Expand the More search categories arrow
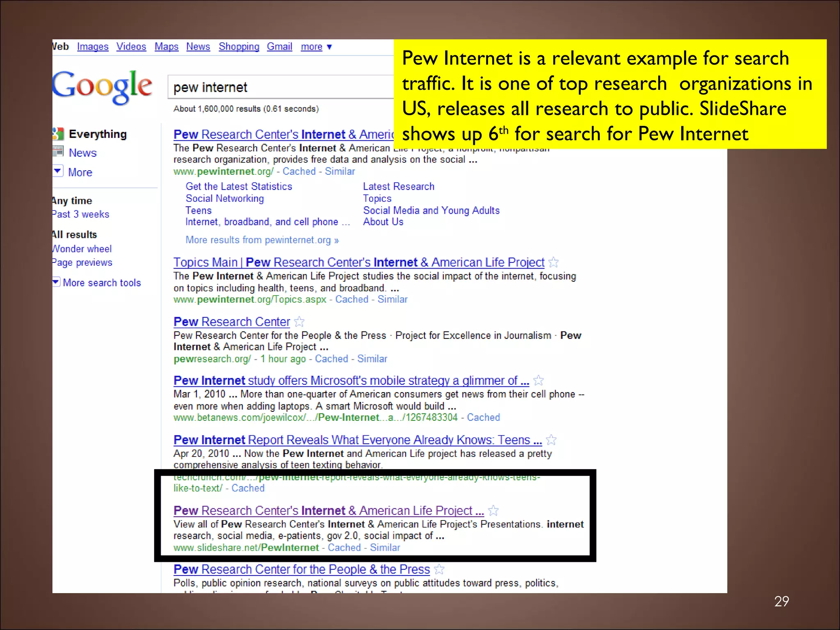 pyautogui.click(x=58, y=171)
